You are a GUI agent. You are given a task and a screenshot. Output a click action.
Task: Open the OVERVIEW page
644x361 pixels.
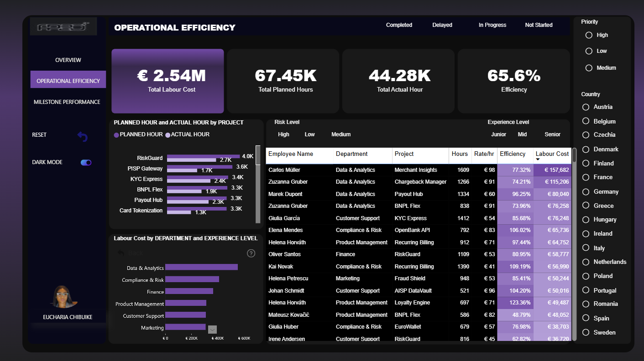pos(68,60)
